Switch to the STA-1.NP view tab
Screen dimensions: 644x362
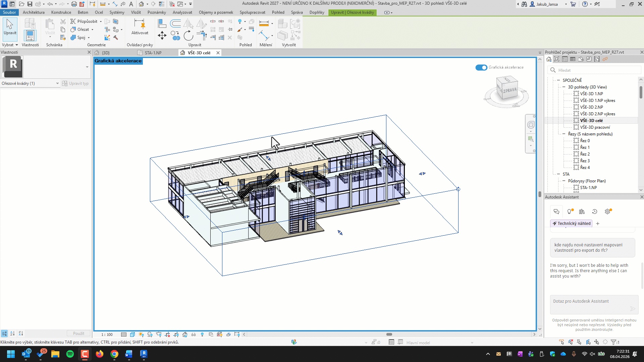(x=153, y=53)
